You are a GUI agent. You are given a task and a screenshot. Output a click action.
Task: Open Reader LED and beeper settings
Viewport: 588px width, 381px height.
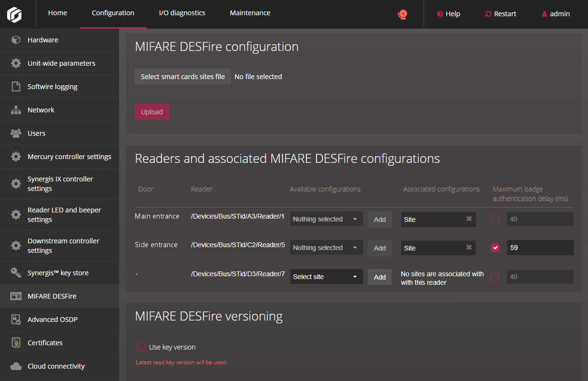click(64, 215)
